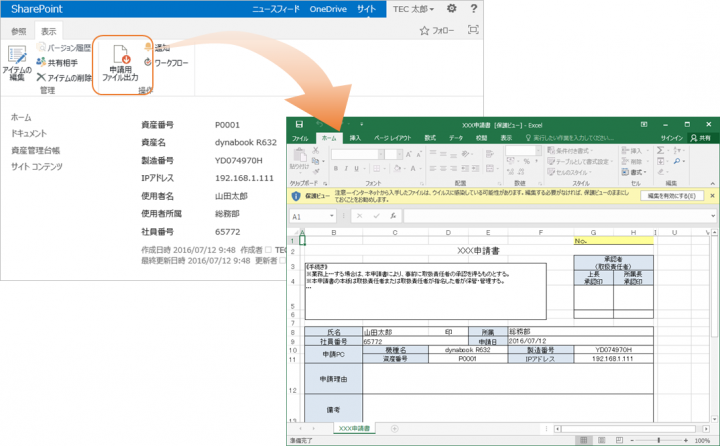The height and width of the screenshot is (446, 720).
Task: Click the Merge & Center icon in Excel
Action: click(489, 169)
